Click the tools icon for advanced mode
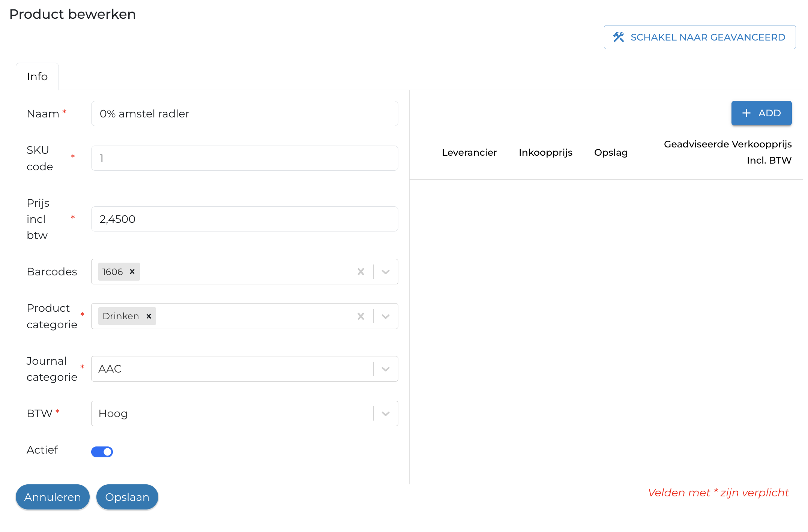 pyautogui.click(x=618, y=37)
